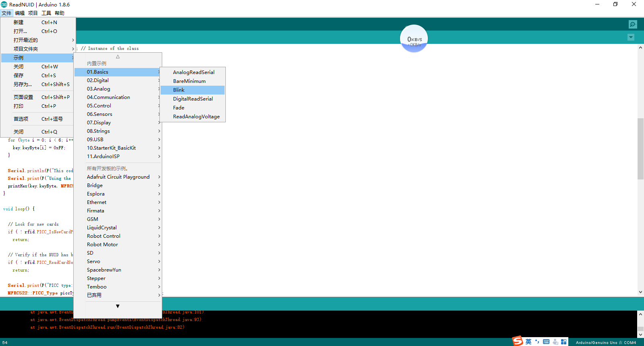Open 页面设置 from the File menu

coord(38,97)
